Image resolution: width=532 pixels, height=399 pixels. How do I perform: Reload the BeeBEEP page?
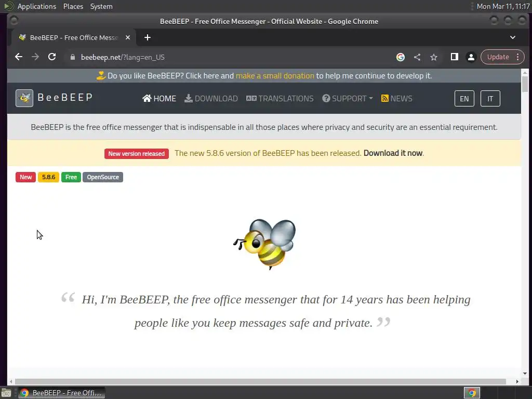pyautogui.click(x=52, y=57)
